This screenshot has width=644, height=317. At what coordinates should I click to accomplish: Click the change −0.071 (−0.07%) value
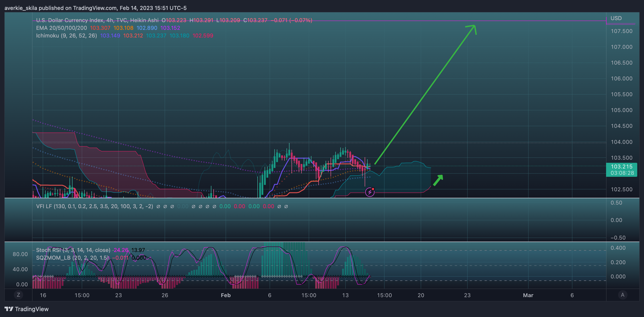click(x=292, y=20)
